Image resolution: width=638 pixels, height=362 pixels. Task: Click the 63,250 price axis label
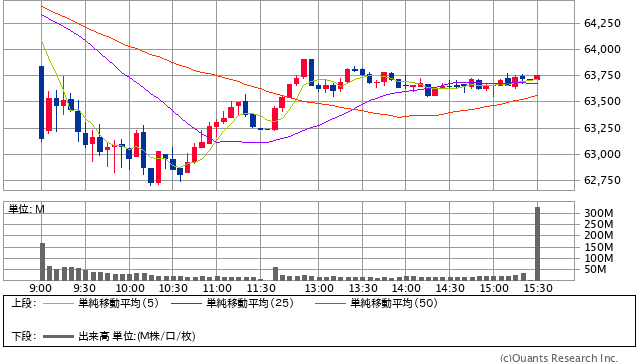602,128
